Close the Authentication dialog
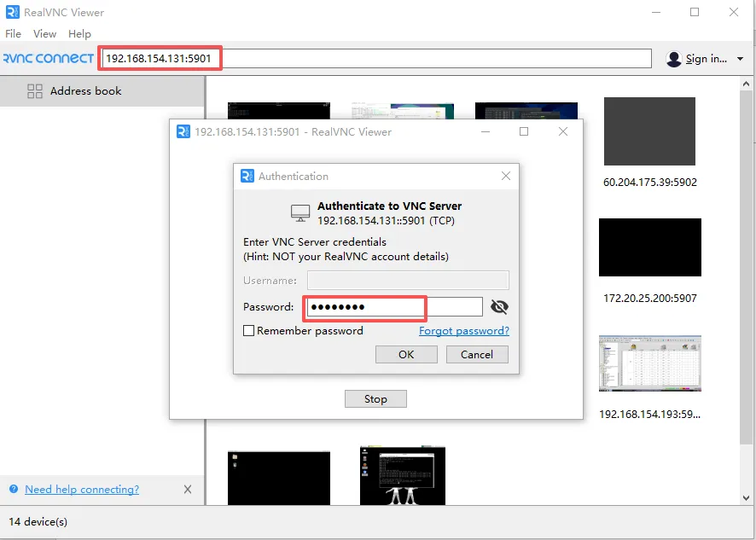 pos(506,176)
